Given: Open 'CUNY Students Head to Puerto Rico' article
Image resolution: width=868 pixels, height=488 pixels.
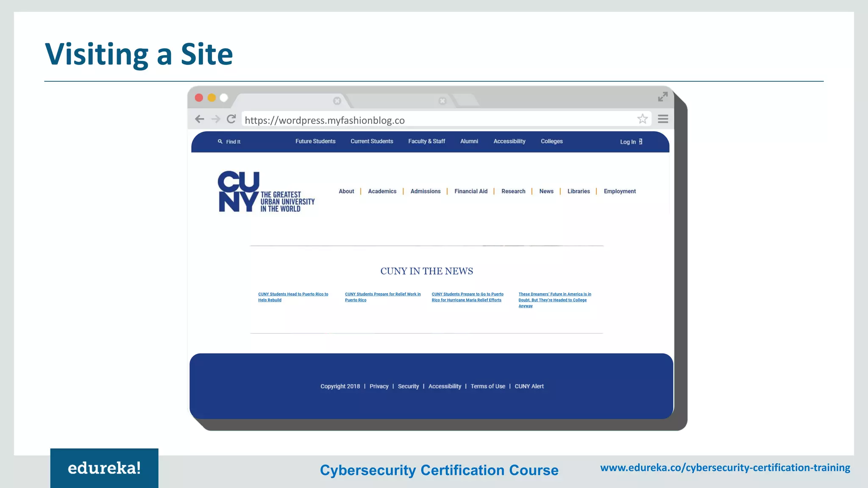Looking at the screenshot, I should point(293,297).
